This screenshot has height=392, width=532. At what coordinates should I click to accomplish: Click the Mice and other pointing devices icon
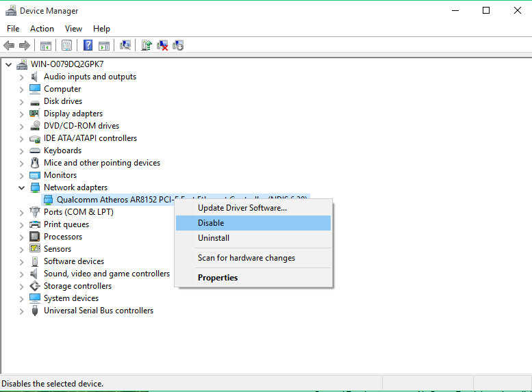(x=35, y=163)
